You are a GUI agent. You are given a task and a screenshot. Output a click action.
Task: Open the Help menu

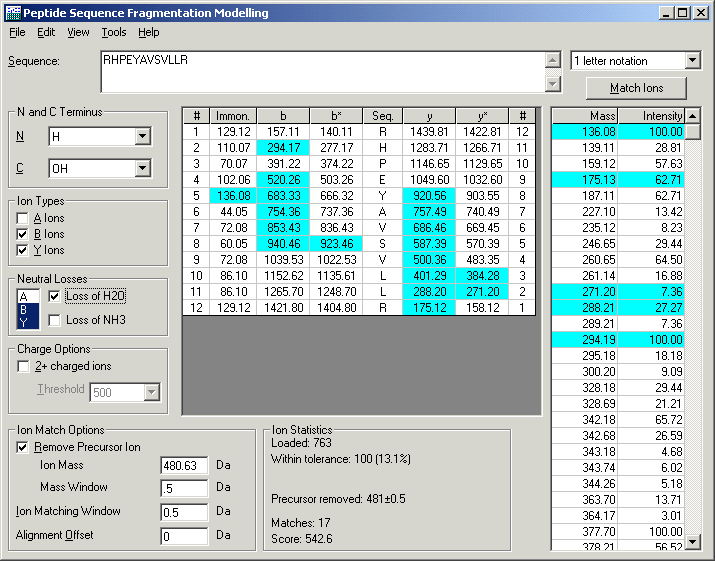149,32
